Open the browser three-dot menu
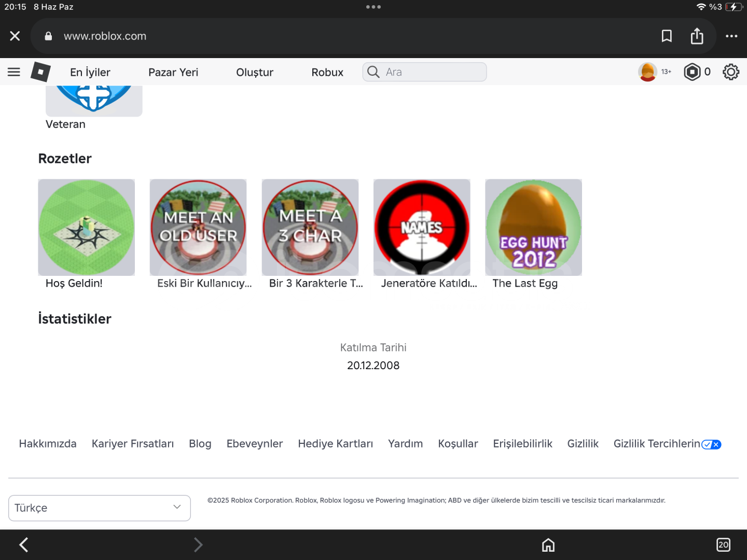The image size is (747, 560). click(x=731, y=36)
